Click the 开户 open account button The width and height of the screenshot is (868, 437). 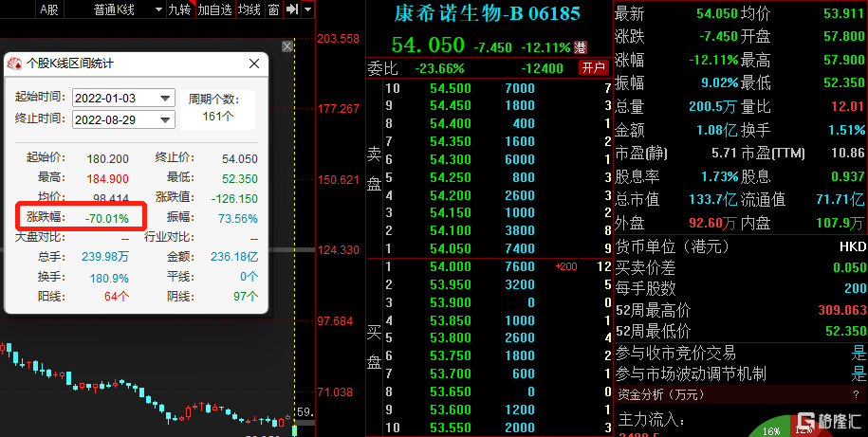594,68
